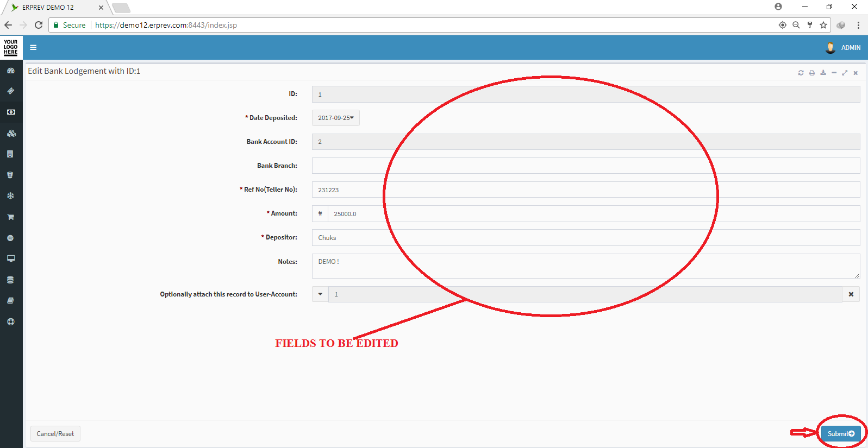Screen dimensions: 868x448
Task: Click the browser address bar URL
Action: tap(166, 25)
